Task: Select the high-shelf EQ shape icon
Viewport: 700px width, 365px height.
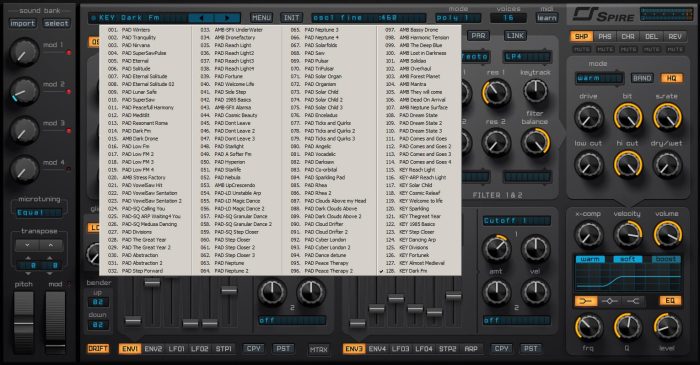Action: pyautogui.click(x=633, y=301)
